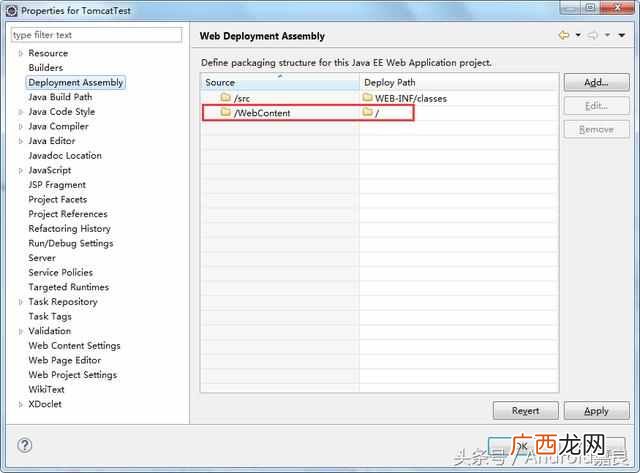Click the Add... button
Viewport: 640px width, 473px height.
596,82
